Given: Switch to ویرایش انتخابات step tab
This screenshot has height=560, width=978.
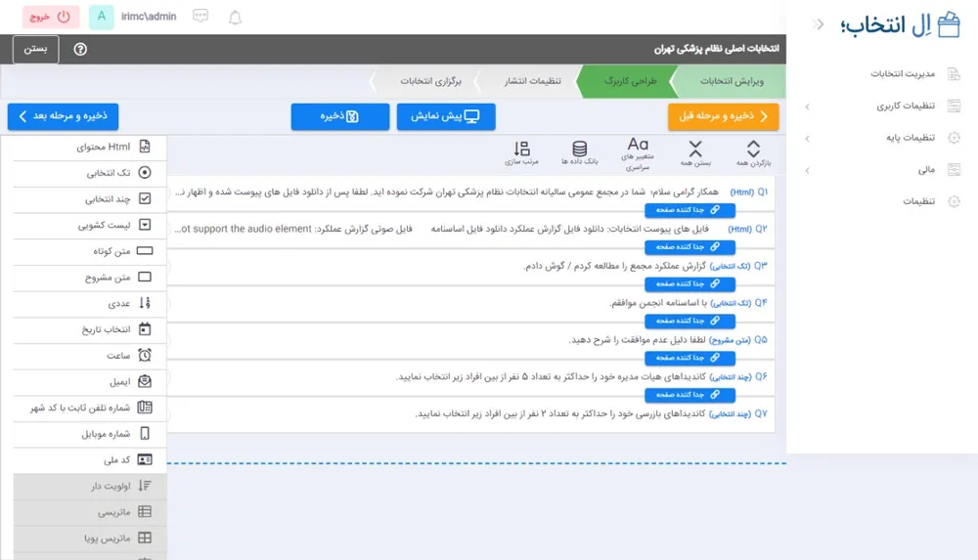Looking at the screenshot, I should click(733, 81).
